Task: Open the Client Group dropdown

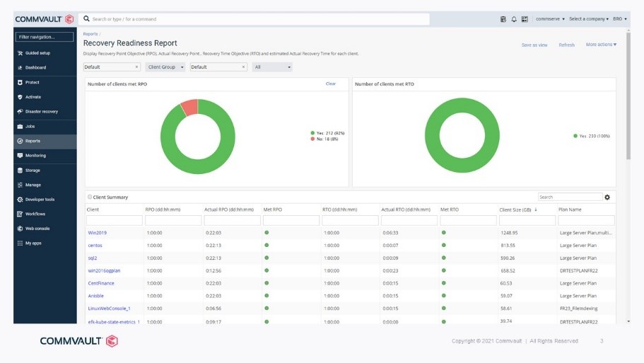Action: [x=165, y=67]
